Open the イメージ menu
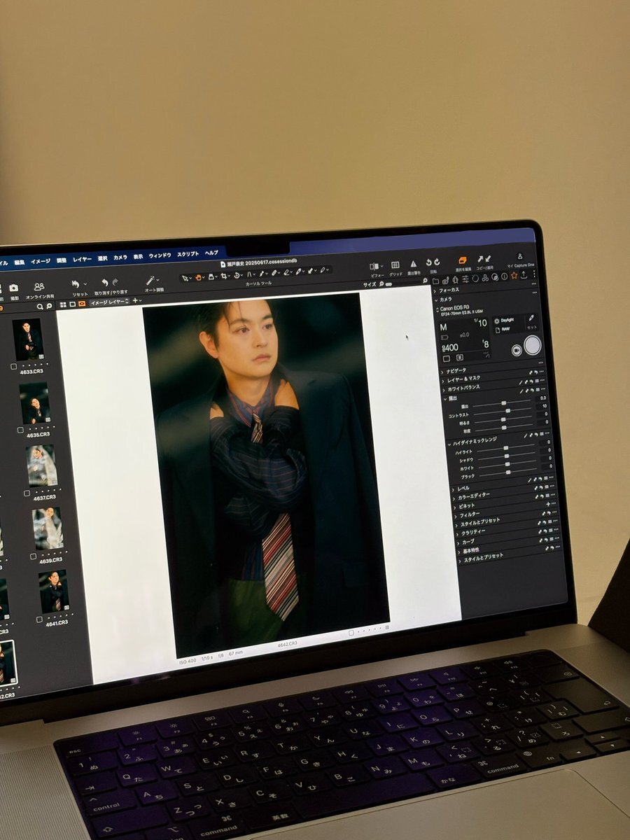The width and height of the screenshot is (630, 840). 41,261
